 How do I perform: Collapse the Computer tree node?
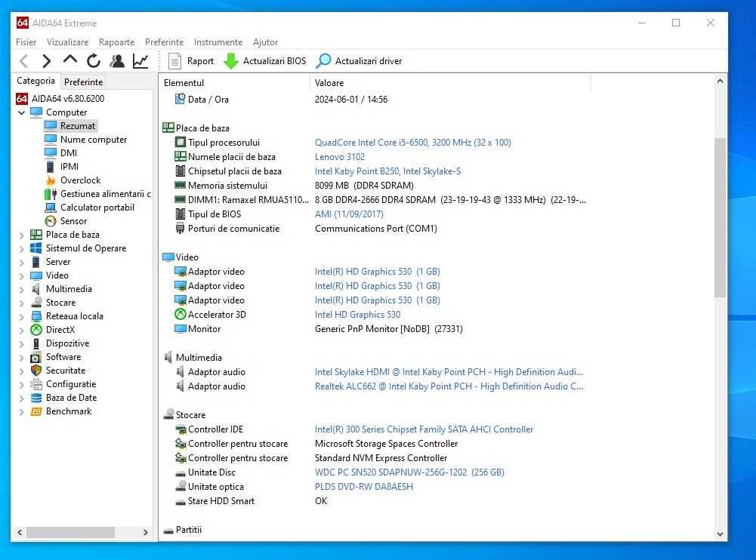tap(21, 112)
